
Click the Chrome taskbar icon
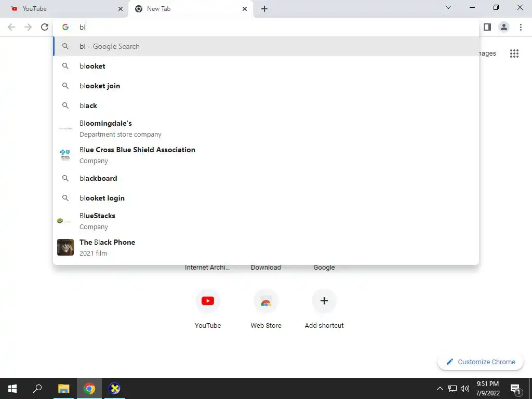[89, 389]
